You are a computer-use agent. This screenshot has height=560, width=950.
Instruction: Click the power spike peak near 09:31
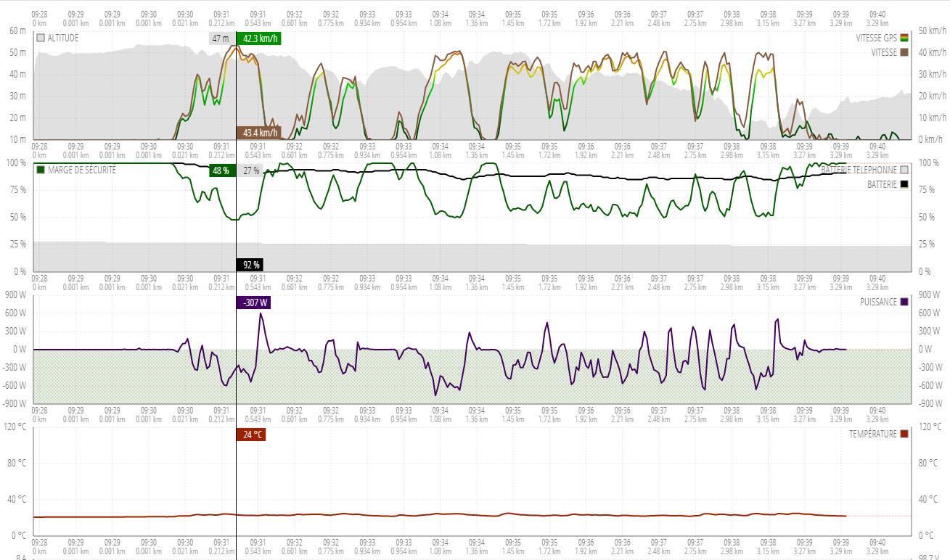pyautogui.click(x=261, y=313)
